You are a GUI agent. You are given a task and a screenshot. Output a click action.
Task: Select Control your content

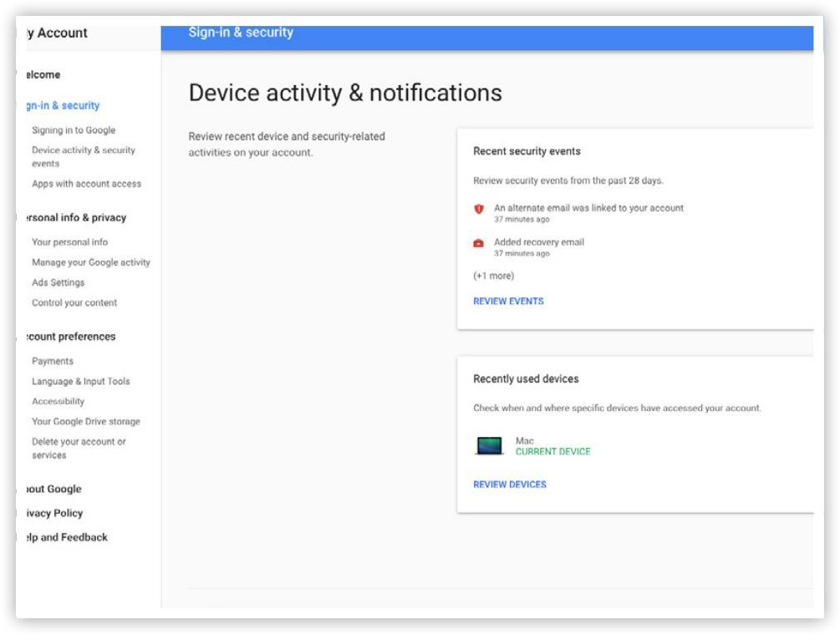coord(74,303)
